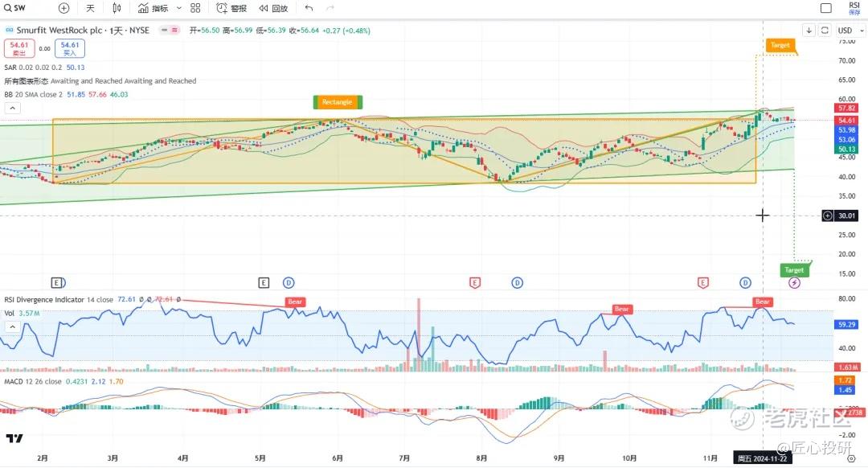This screenshot has width=868, height=468.
Task: Click the 收=56.64 close value in header
Action: [x=304, y=30]
